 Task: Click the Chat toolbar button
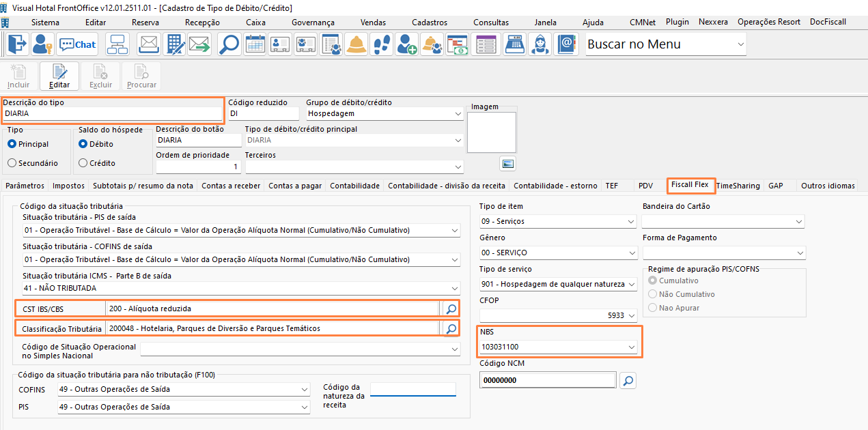click(x=77, y=44)
